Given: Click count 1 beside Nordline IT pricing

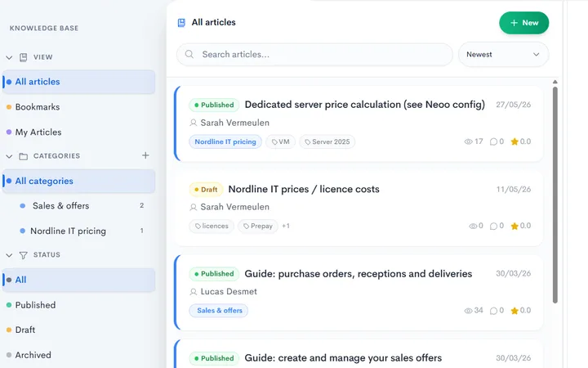Looking at the screenshot, I should pyautogui.click(x=142, y=231).
